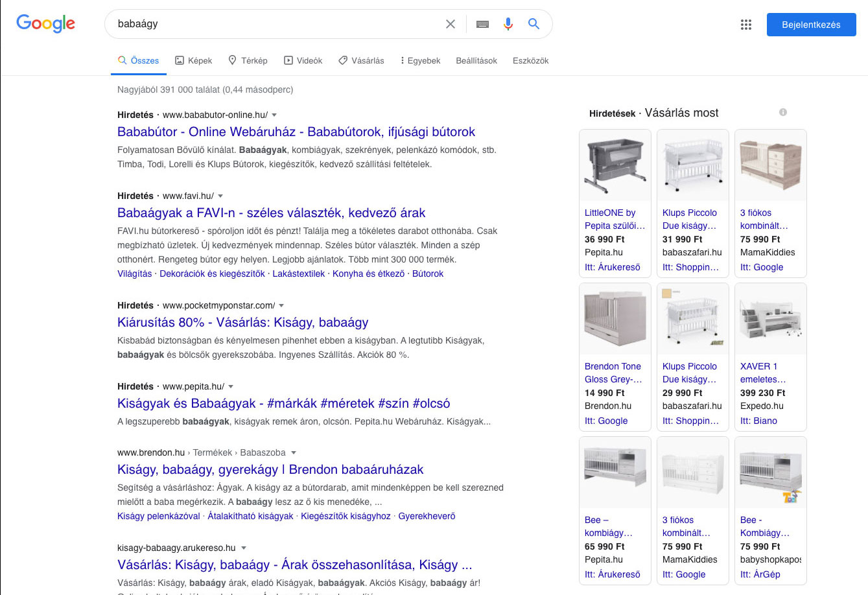Click 'Nagyjából 391 000 találat' result stats

(x=205, y=89)
